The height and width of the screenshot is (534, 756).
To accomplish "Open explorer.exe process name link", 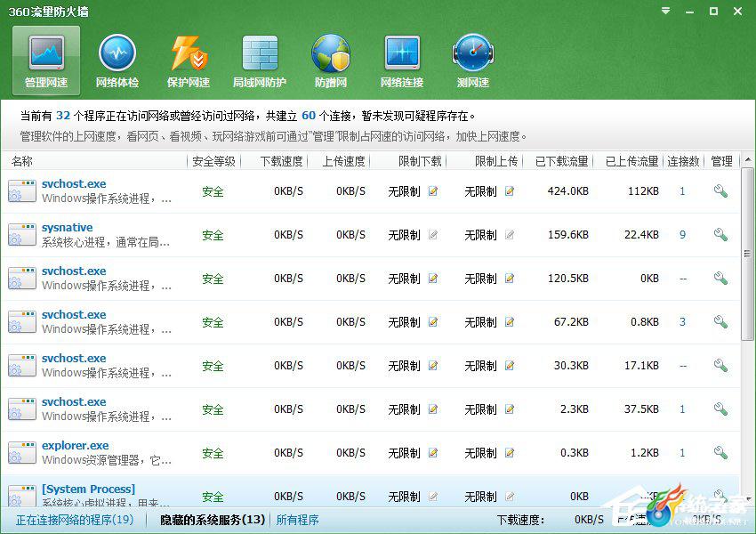I will click(x=76, y=445).
